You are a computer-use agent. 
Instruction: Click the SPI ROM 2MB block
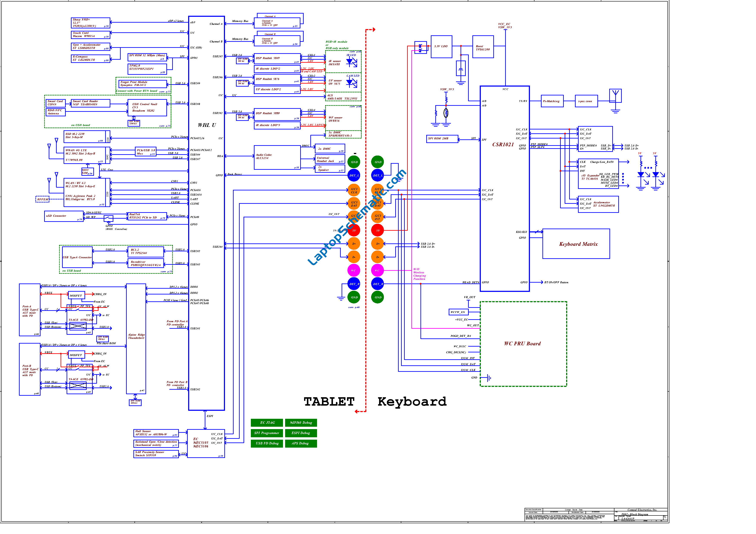click(x=442, y=139)
